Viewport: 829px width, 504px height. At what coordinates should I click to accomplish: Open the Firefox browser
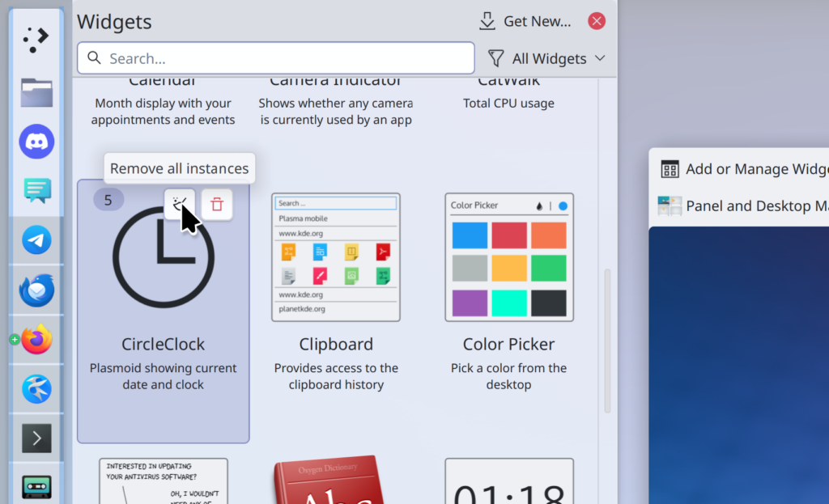pos(36,340)
